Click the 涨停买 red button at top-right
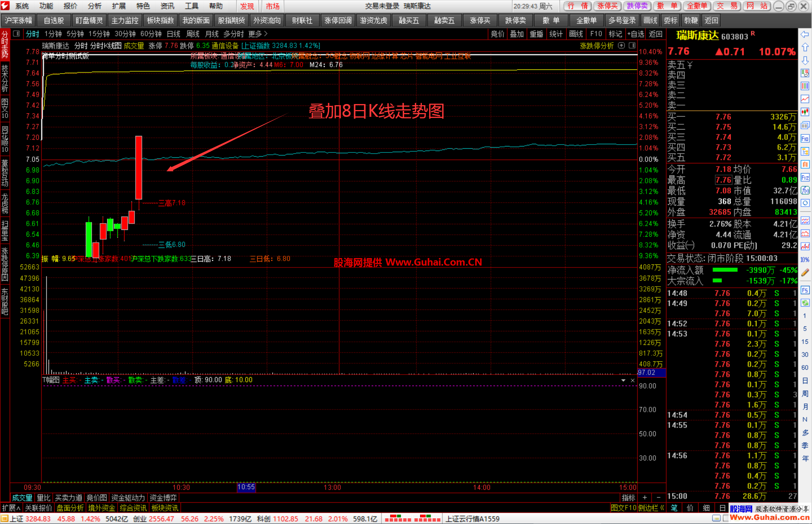The width and height of the screenshot is (812, 524). point(607,6)
